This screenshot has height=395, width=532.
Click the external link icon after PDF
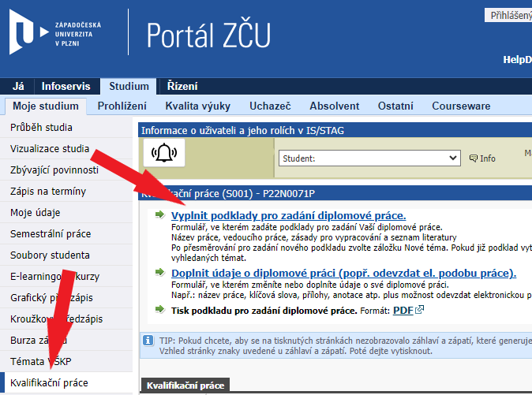pos(420,310)
